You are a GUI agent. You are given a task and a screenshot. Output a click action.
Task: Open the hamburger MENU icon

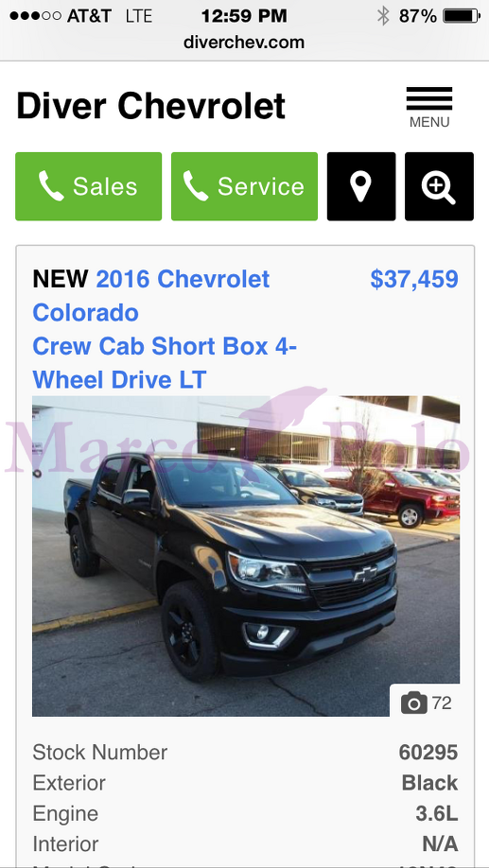click(429, 98)
